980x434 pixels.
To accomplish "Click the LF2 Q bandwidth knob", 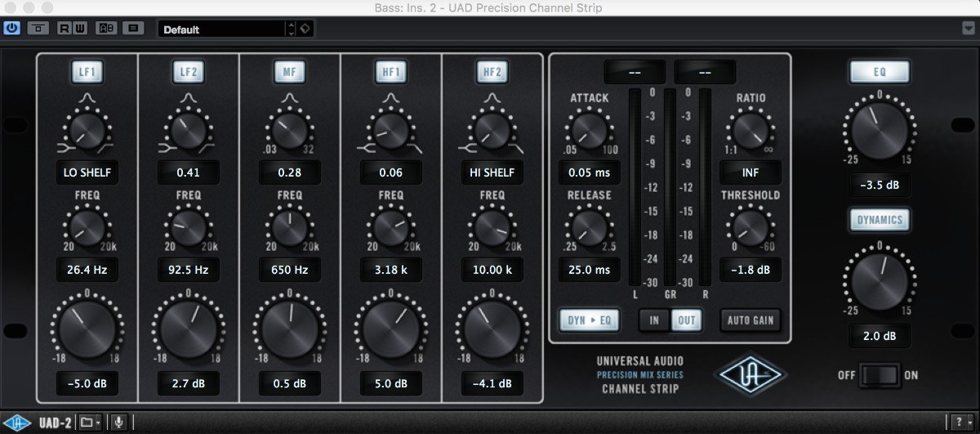I will point(189,130).
